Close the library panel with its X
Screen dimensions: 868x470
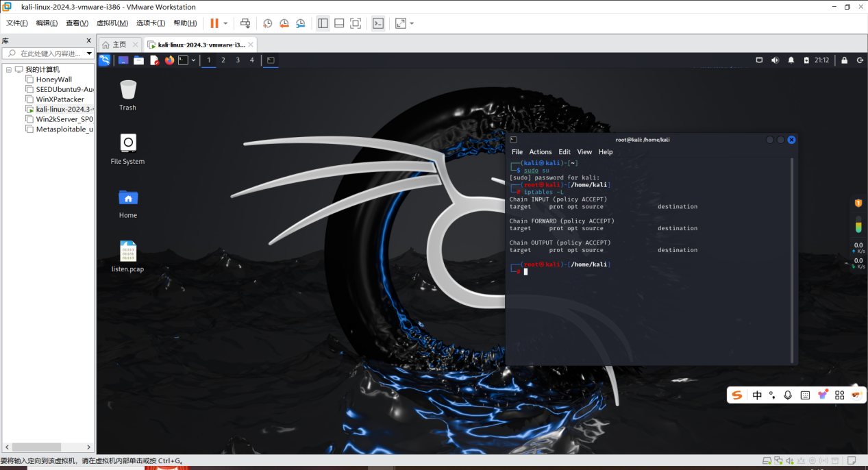88,40
